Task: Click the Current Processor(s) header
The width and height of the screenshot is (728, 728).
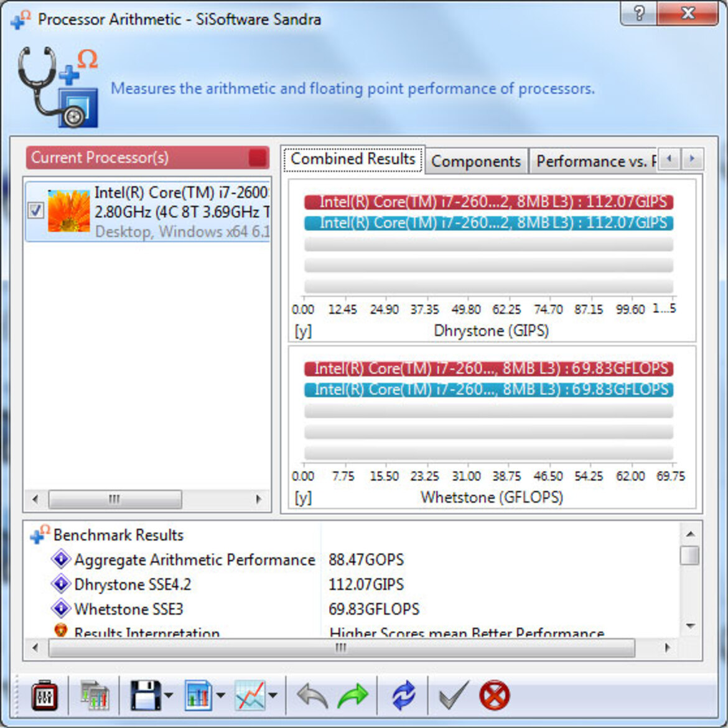Action: tap(147, 157)
